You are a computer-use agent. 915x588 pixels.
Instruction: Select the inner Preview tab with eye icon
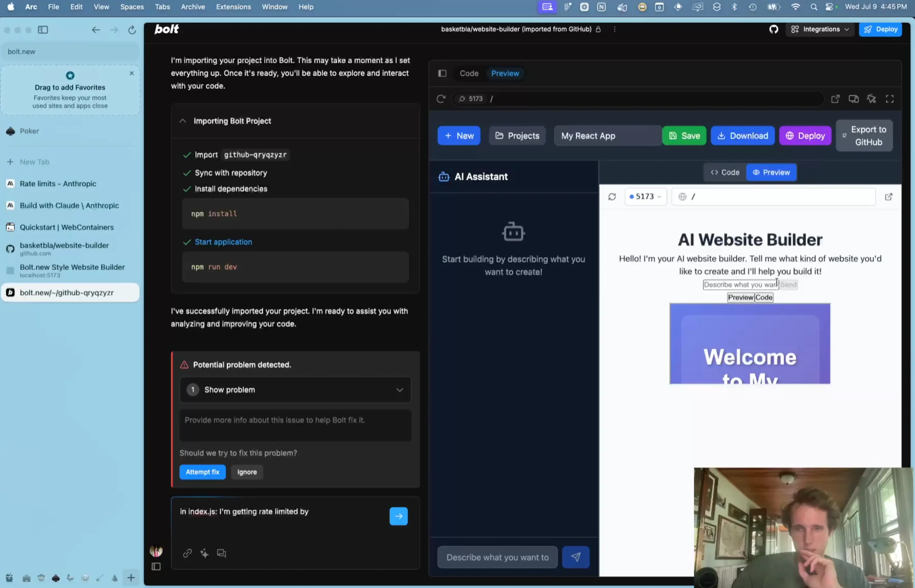pyautogui.click(x=771, y=172)
